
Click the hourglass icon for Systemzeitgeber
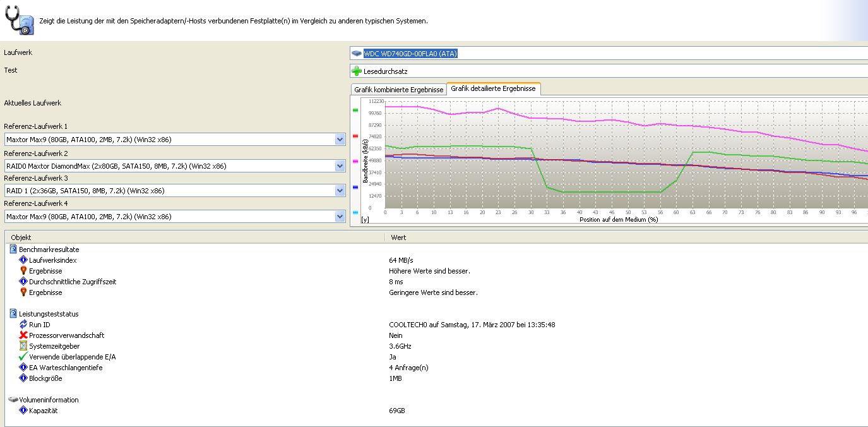click(x=23, y=346)
